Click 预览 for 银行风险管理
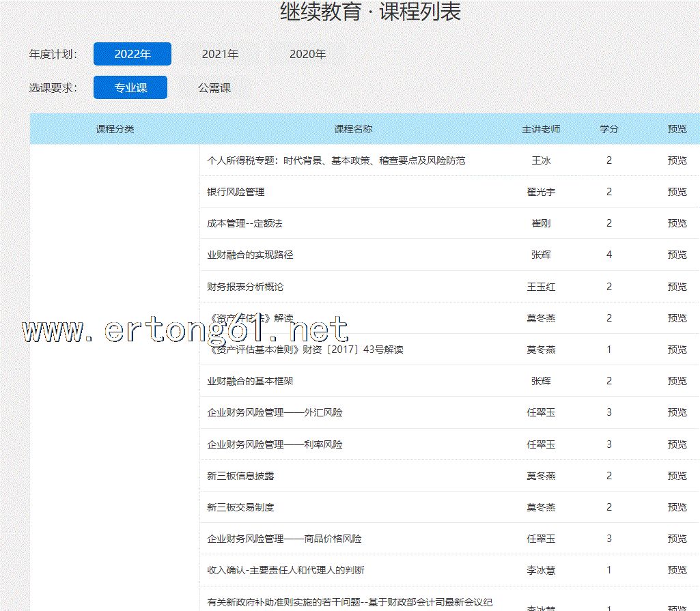The height and width of the screenshot is (611, 700). click(x=677, y=192)
